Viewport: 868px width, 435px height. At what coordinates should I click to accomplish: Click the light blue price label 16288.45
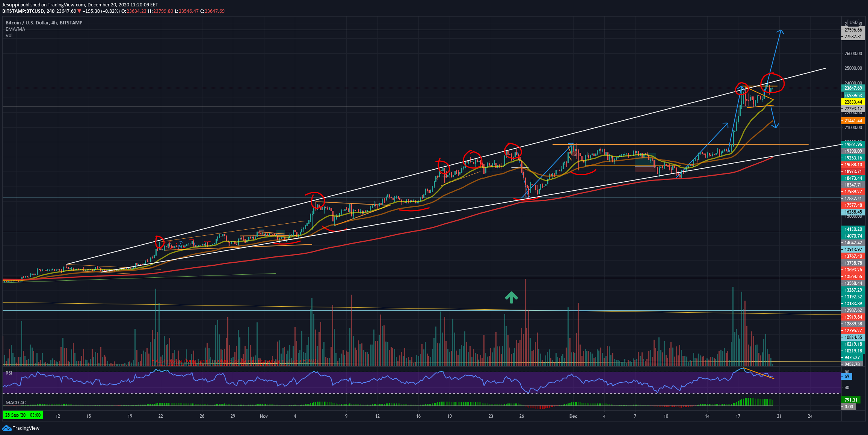pyautogui.click(x=853, y=212)
